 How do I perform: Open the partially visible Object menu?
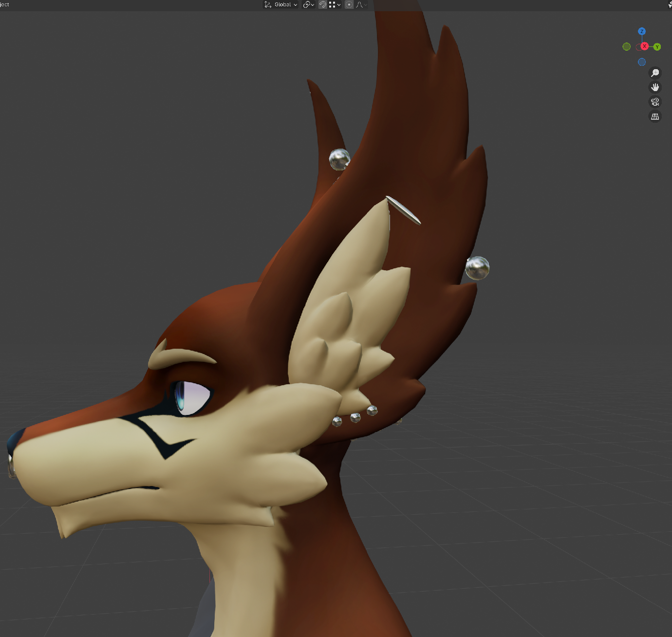(4, 4)
